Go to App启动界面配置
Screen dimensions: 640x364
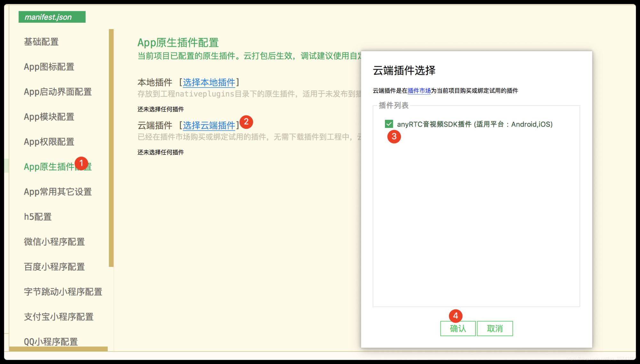tap(58, 92)
